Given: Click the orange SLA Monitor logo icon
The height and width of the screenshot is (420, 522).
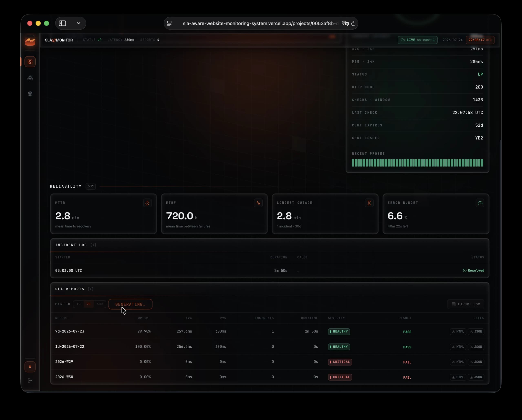Looking at the screenshot, I should click(30, 40).
